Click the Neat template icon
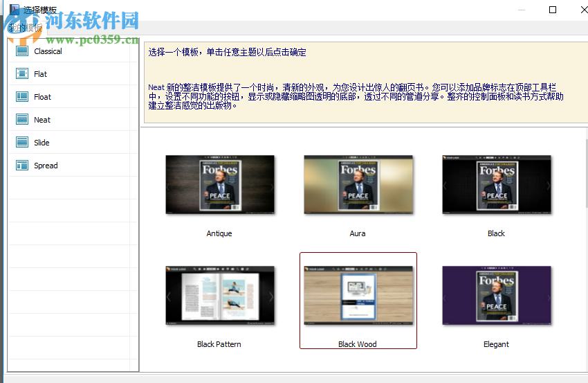The height and width of the screenshot is (383, 588). pos(22,119)
